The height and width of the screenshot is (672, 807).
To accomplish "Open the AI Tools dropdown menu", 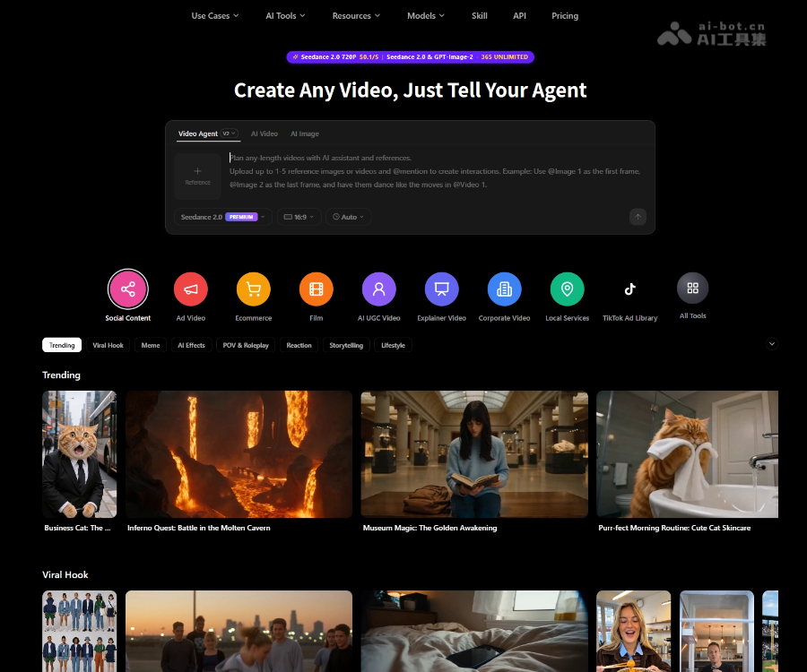I will click(x=286, y=16).
